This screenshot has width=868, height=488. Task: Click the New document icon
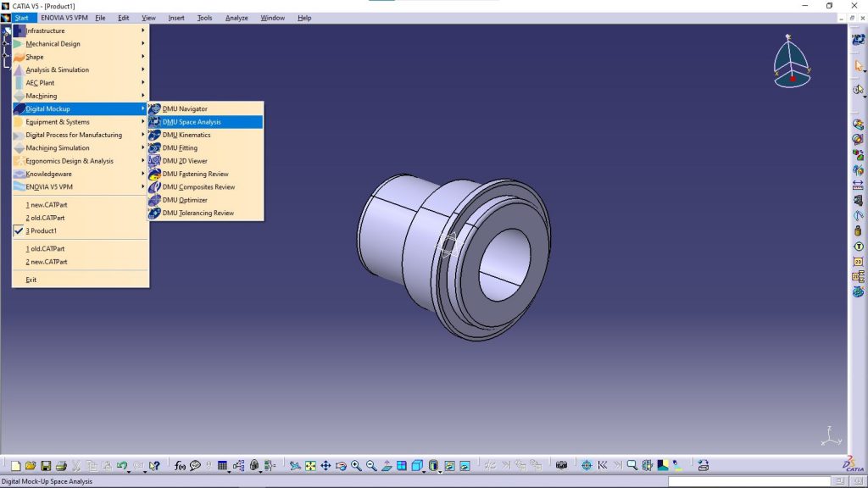15,466
